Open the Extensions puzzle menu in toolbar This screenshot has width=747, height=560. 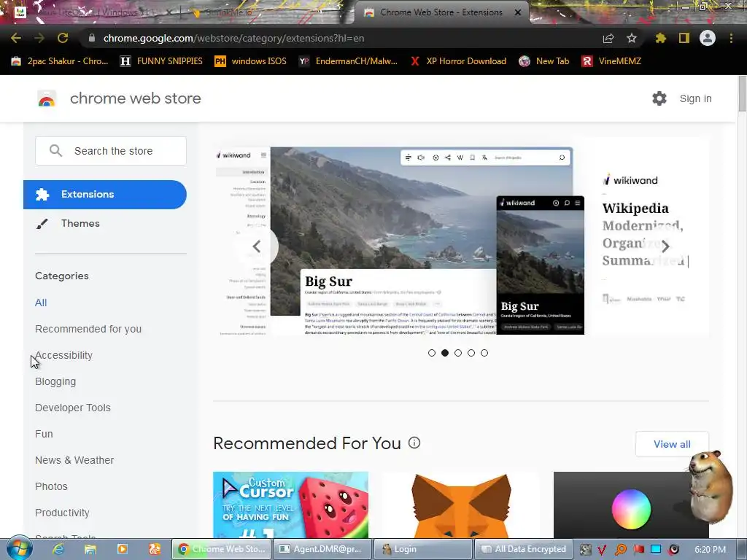661,38
